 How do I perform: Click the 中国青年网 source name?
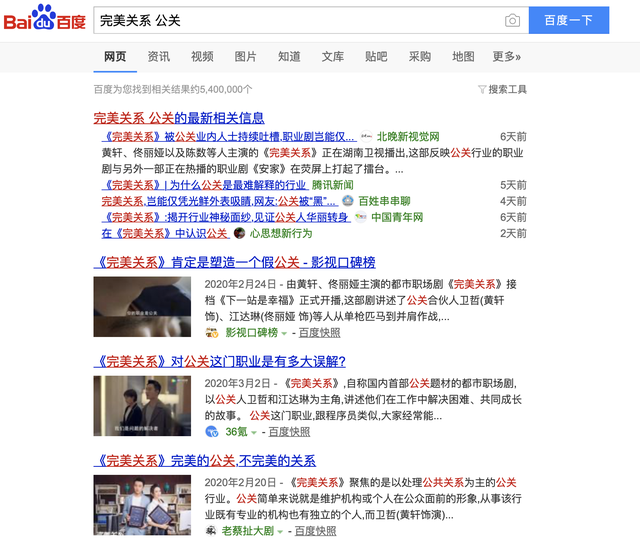pos(397,217)
